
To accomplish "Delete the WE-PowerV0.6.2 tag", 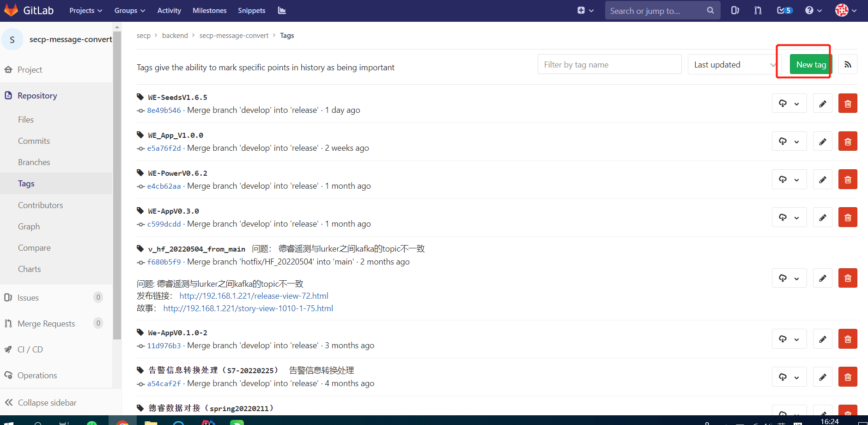I will pos(848,179).
